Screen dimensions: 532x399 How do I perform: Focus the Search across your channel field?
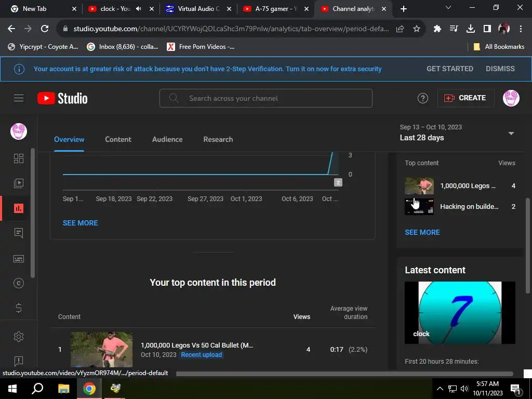[x=266, y=98]
